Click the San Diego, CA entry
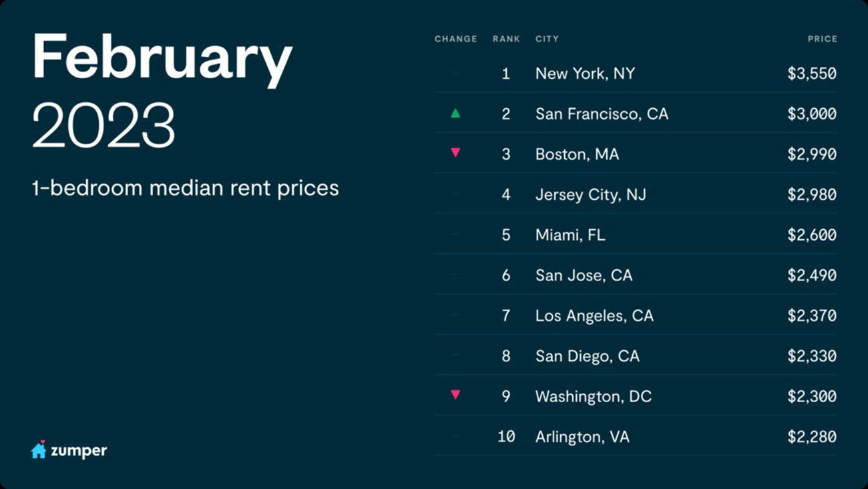 (587, 356)
